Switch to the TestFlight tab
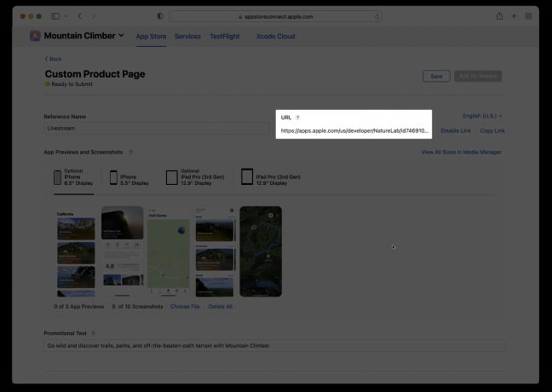 [x=225, y=37]
